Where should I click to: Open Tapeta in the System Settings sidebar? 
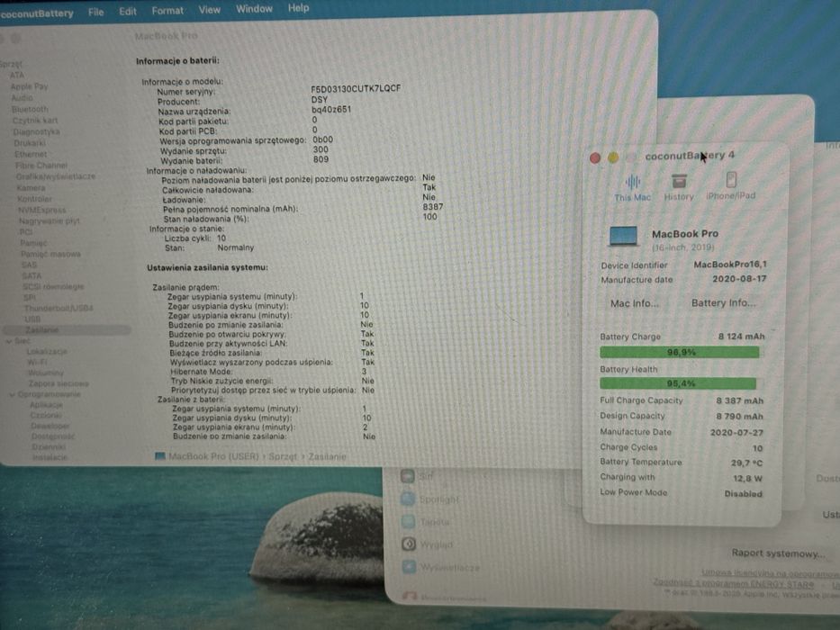(425, 521)
